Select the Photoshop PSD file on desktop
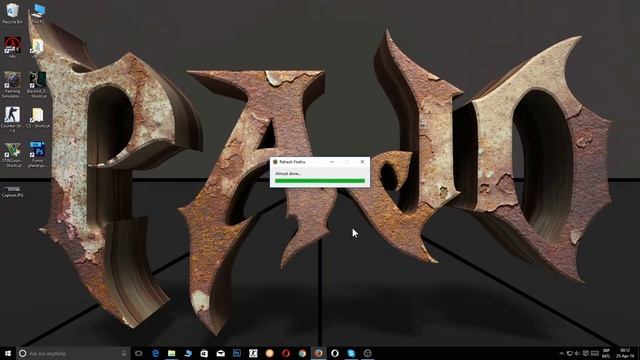Viewport: 640px width, 360px height. click(x=38, y=155)
